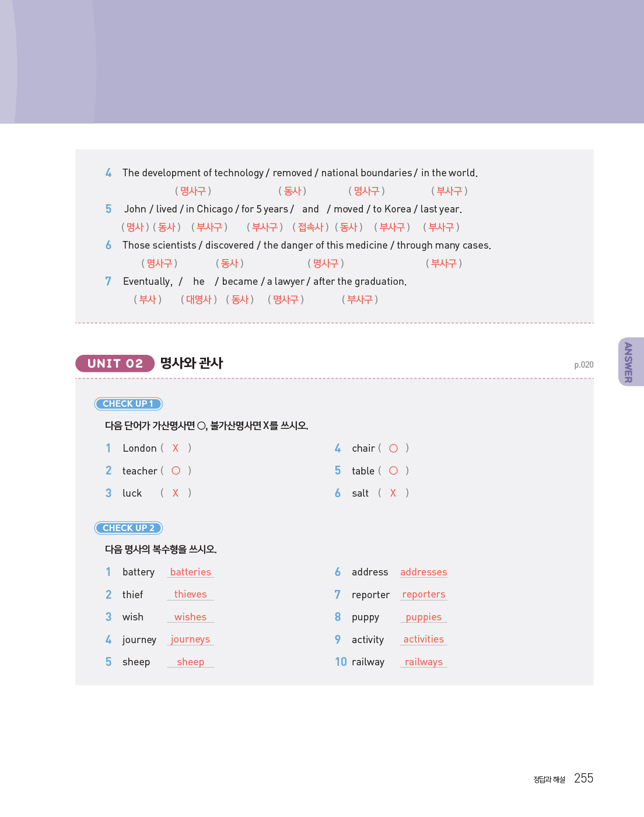
Task: Click the X answer beside London
Action: (176, 448)
